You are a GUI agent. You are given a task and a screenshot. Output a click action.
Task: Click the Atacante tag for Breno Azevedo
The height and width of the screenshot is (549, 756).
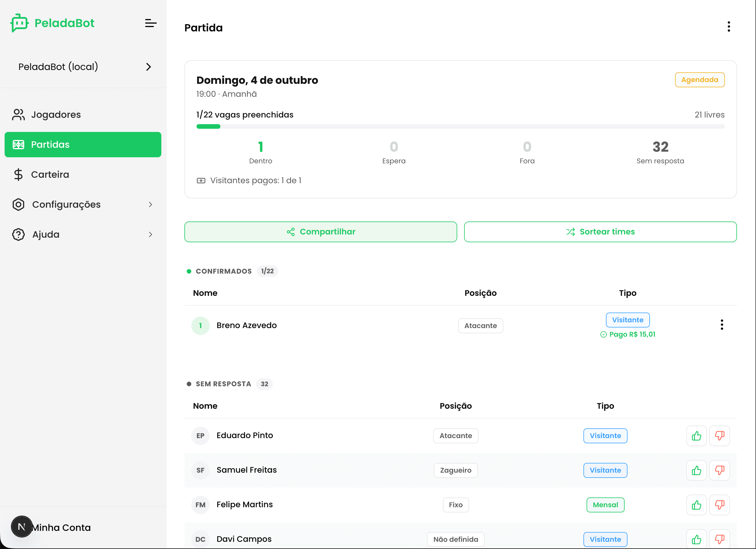click(x=480, y=326)
